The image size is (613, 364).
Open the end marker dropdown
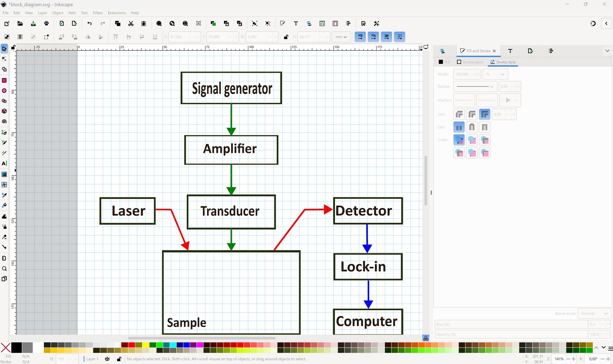coord(510,100)
